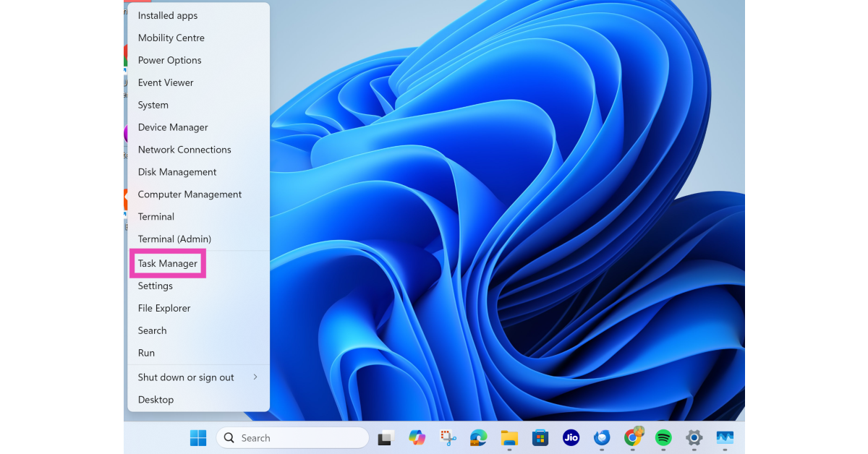Launch Copilot from the taskbar

point(417,438)
